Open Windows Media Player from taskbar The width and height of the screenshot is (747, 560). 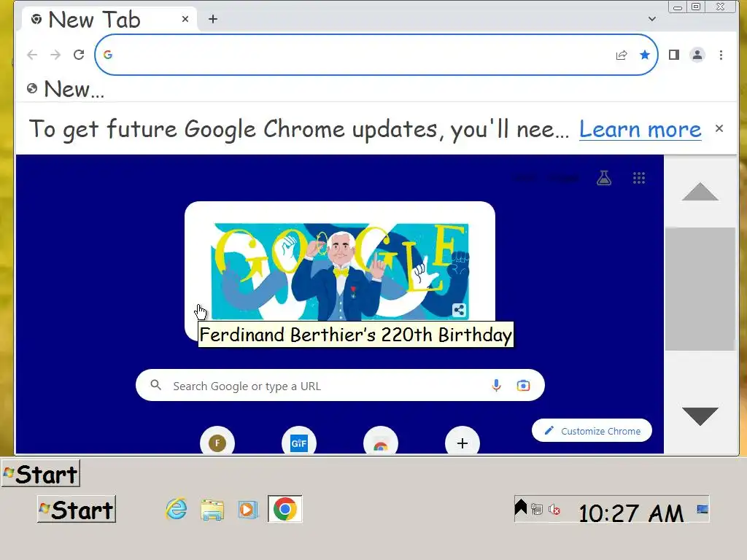248,510
